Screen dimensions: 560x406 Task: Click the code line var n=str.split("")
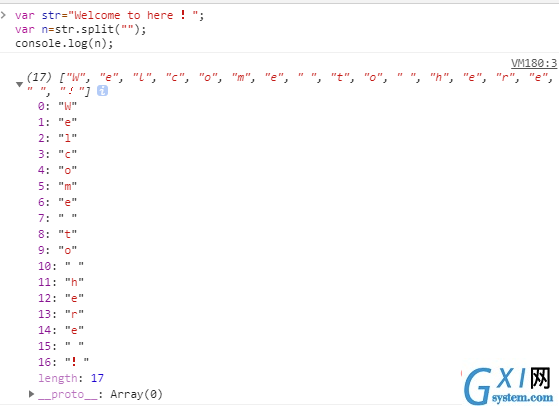tap(81, 29)
